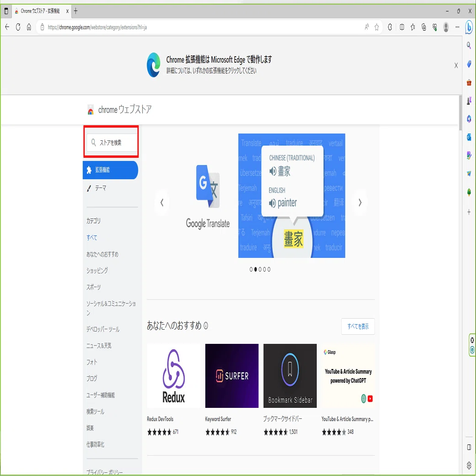Screen dimensions: 476x476
Task: Select the third carousel indicator dot
Action: click(x=260, y=269)
